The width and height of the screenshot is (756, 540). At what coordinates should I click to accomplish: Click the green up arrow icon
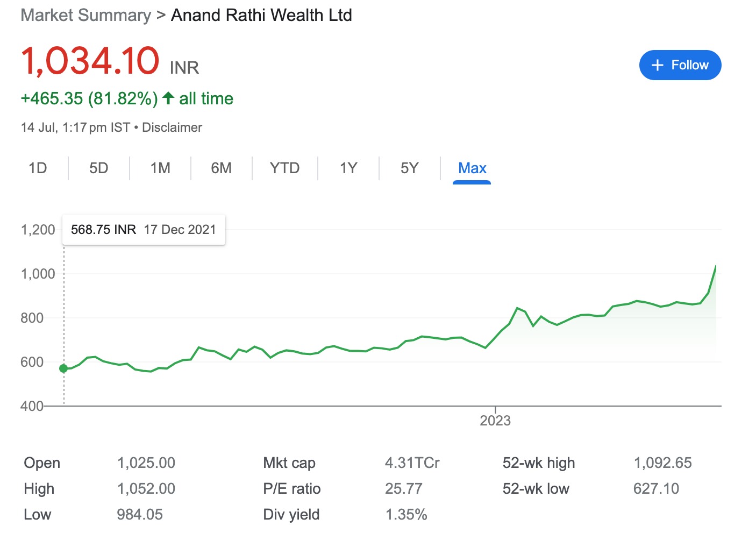168,98
